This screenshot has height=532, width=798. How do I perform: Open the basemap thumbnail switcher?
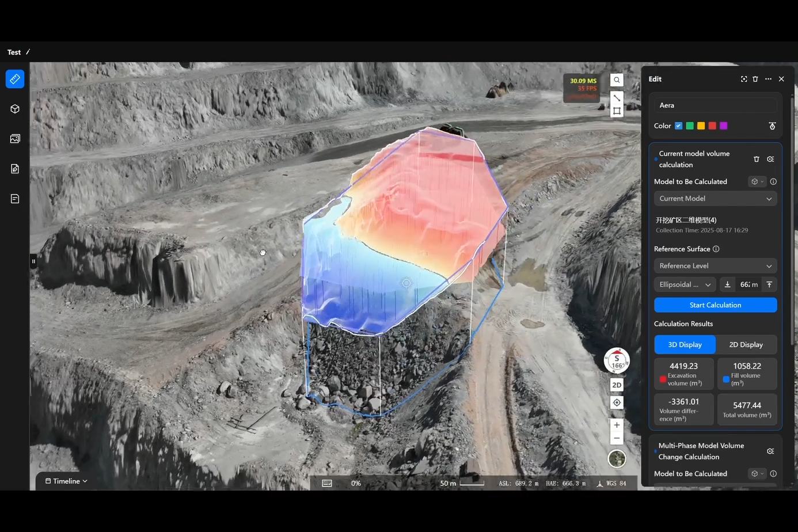(617, 459)
